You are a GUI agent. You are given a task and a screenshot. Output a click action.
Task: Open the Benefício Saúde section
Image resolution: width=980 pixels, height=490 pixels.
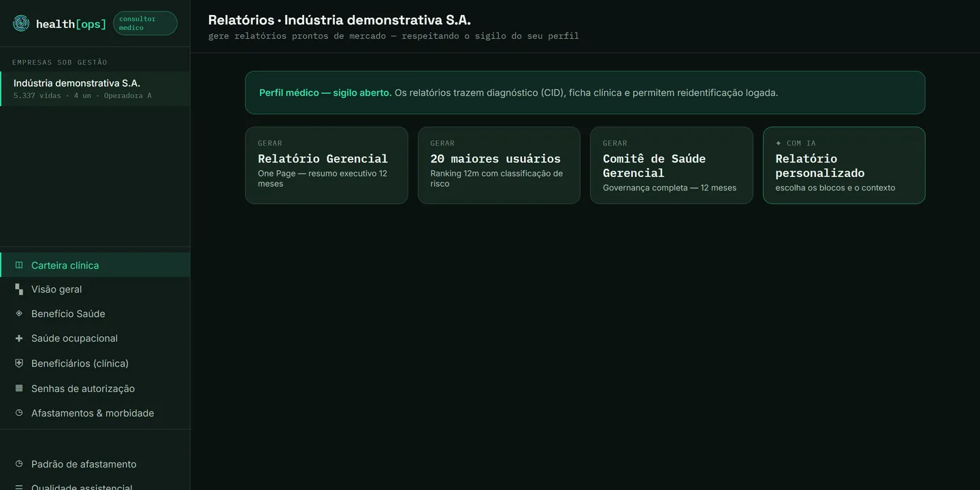(95, 314)
